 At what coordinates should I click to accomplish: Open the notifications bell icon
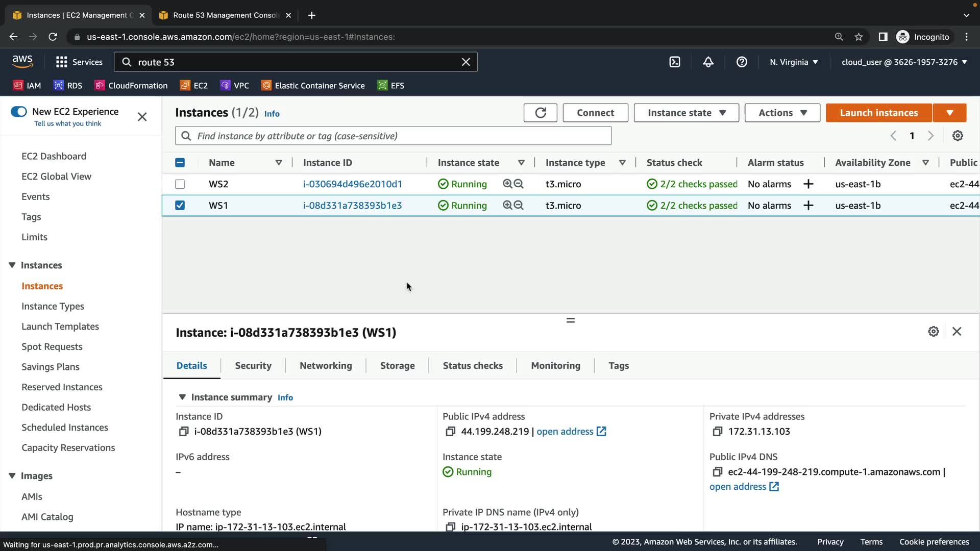click(708, 62)
